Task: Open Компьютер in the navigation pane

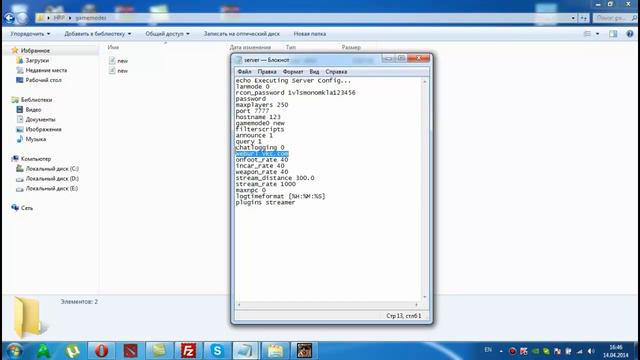Action: [36, 159]
